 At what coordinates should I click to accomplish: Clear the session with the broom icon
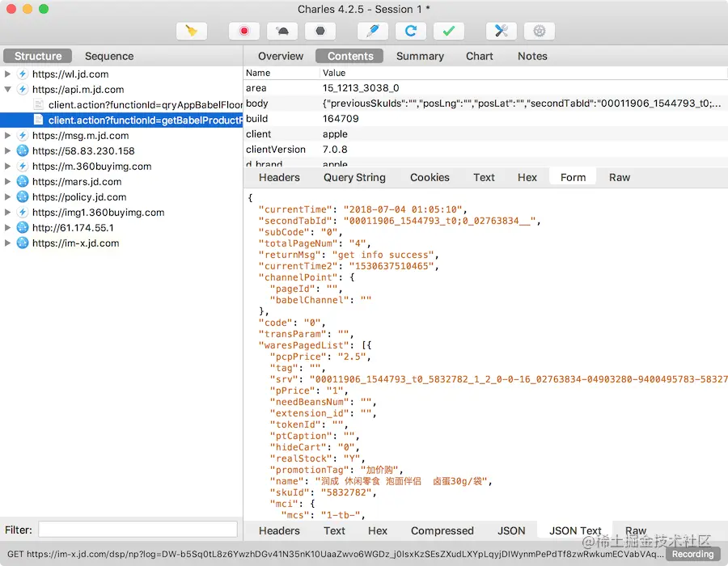pos(191,31)
